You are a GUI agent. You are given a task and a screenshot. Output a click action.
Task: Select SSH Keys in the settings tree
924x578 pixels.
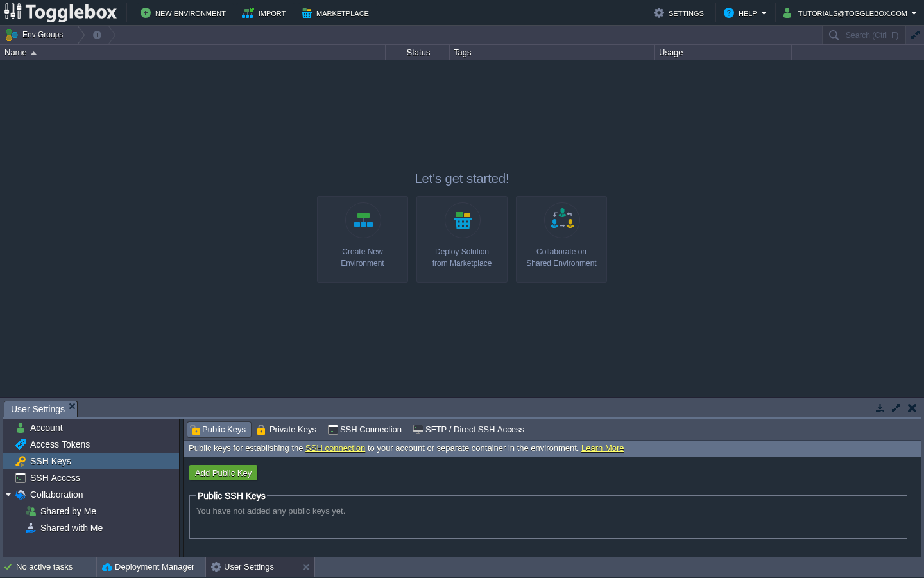click(91, 461)
